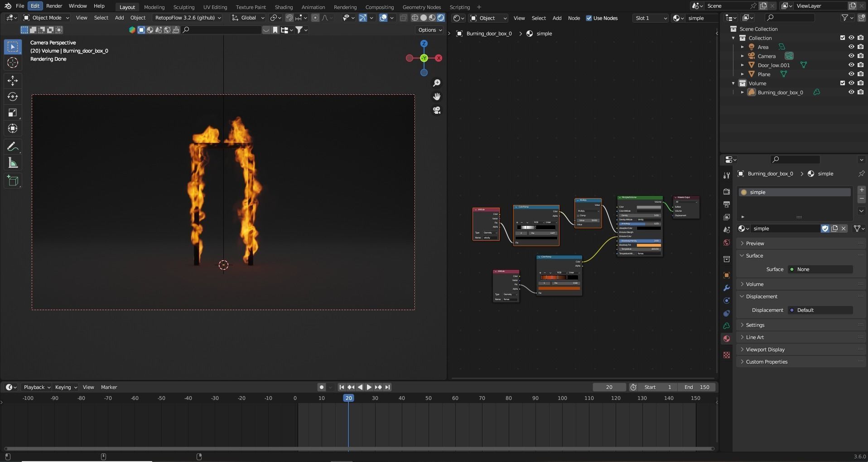Toggle the Use Nodes checkbox

coord(589,18)
